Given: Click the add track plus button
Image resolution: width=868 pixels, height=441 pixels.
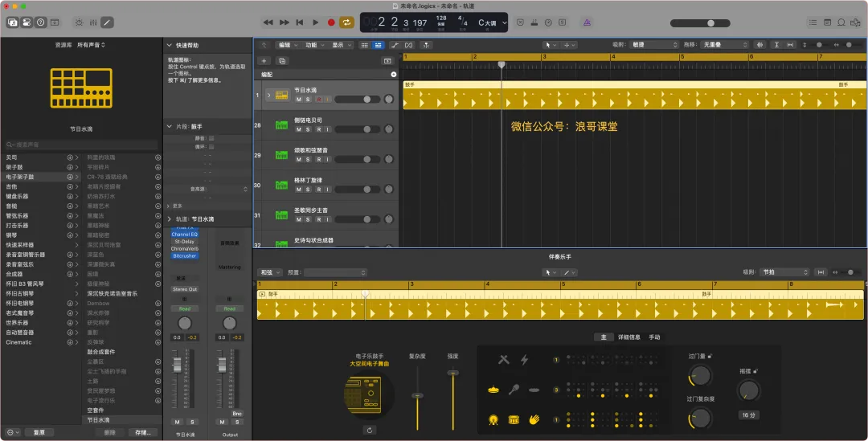Looking at the screenshot, I should 264,60.
